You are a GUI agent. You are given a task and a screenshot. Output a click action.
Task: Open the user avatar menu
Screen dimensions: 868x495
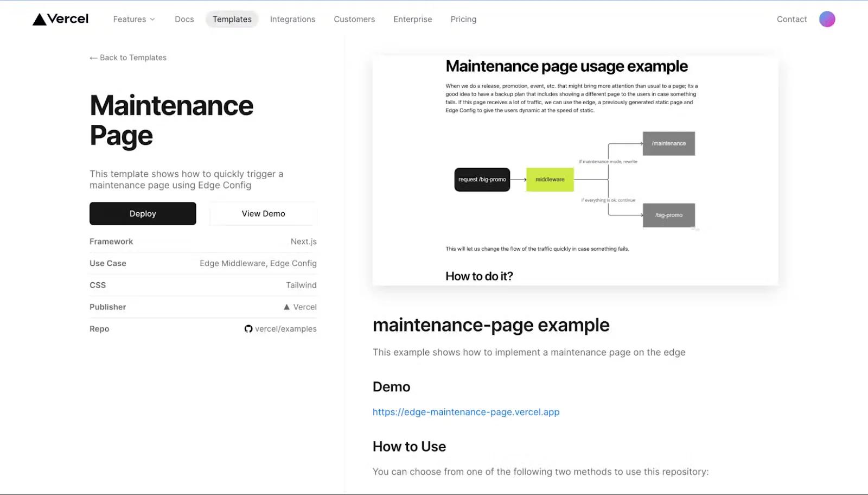[x=827, y=19]
